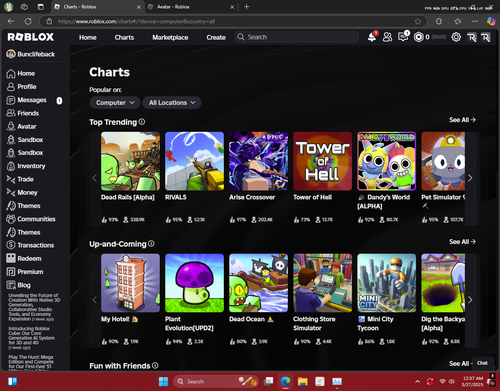Open Dead Ocean game thumbnail
The image size is (500, 391).
[x=258, y=283]
